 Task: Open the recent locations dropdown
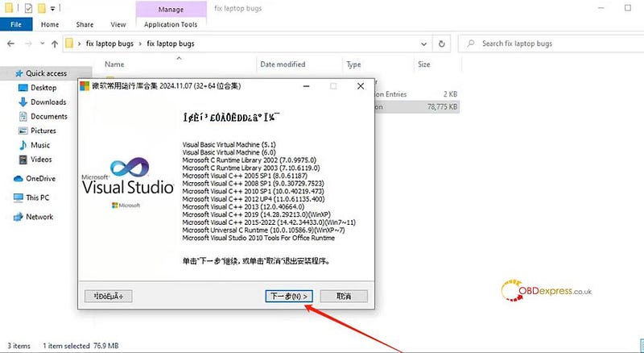coord(43,44)
